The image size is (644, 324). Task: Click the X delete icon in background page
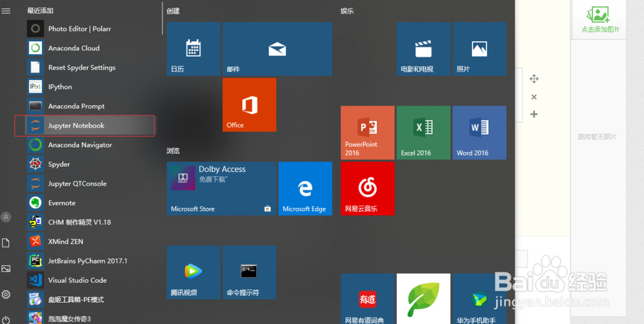(x=534, y=97)
